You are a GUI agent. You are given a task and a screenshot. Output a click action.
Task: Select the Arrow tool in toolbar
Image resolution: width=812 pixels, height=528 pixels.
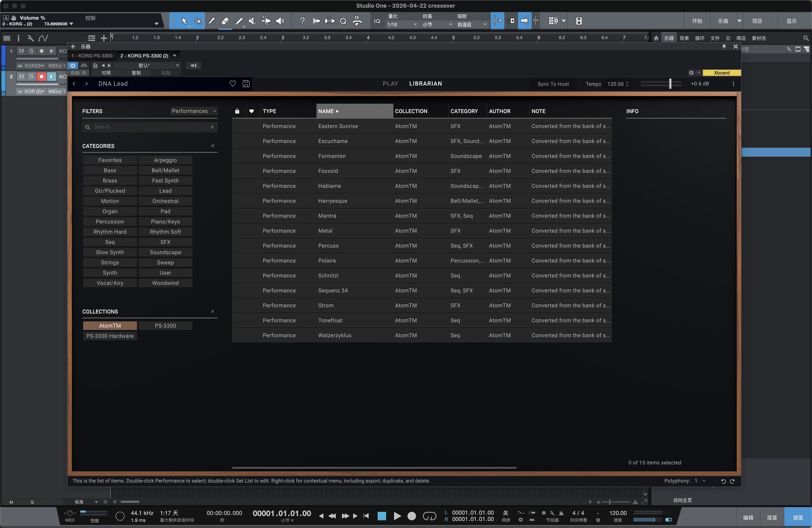[184, 21]
